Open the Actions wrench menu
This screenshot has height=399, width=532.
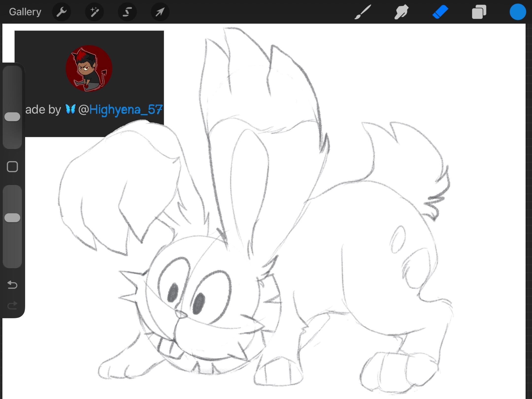tap(62, 12)
